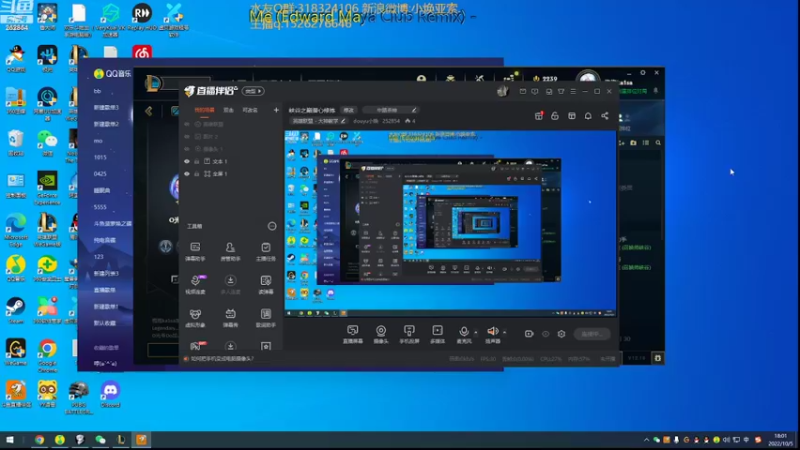Open the 读弹幕 tool
The width and height of the screenshot is (800, 450).
(265, 285)
